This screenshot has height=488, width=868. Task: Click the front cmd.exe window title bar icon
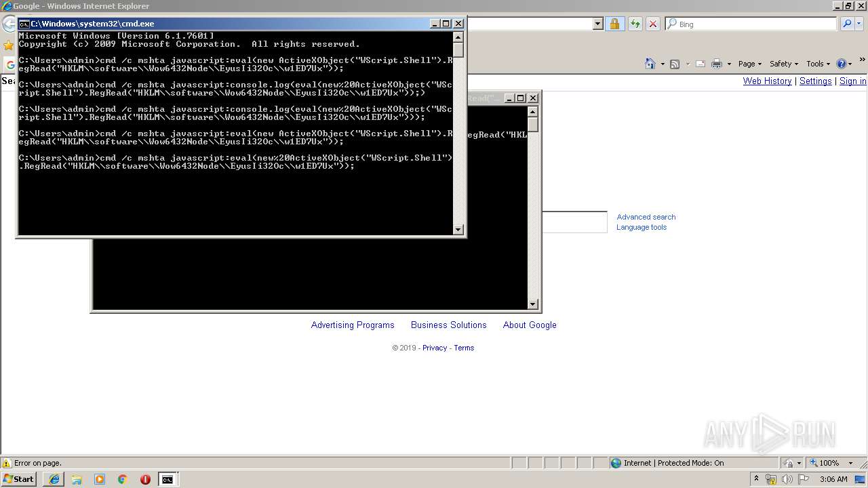pos(24,24)
